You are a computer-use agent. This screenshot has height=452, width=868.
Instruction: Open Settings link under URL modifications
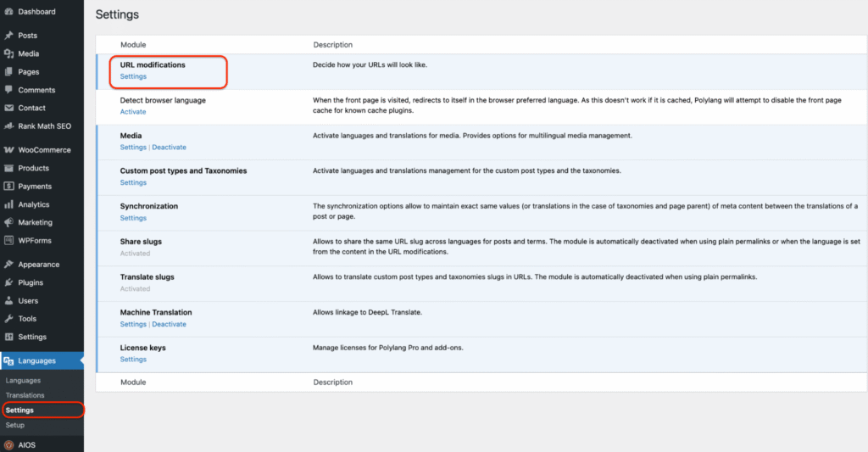pyautogui.click(x=133, y=76)
